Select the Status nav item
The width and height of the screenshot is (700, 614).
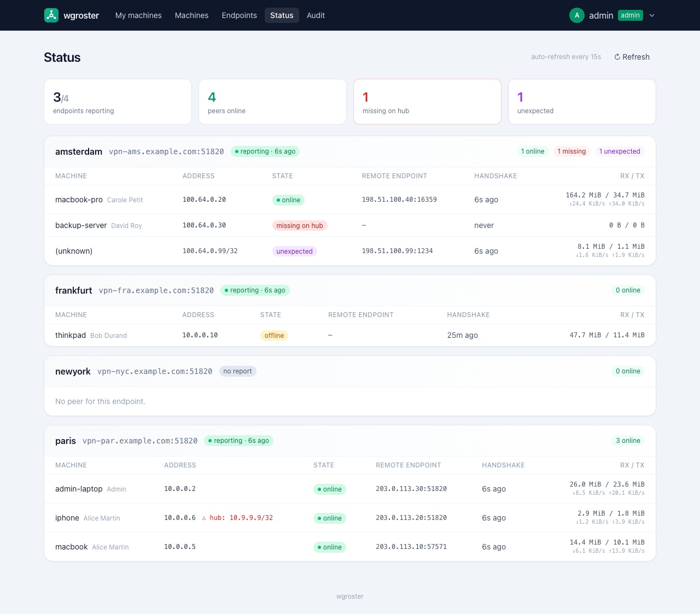pos(282,15)
